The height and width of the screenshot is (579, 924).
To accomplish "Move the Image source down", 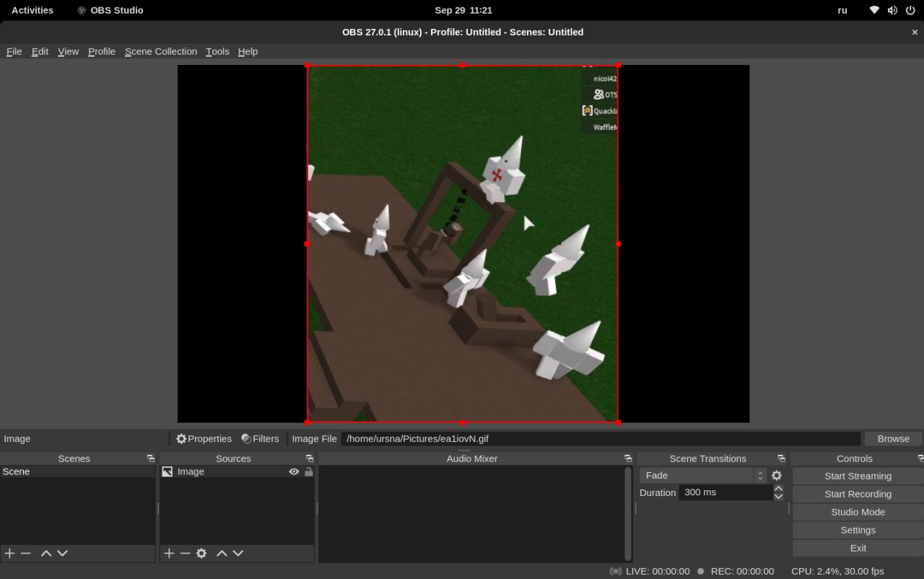I will coord(238,553).
